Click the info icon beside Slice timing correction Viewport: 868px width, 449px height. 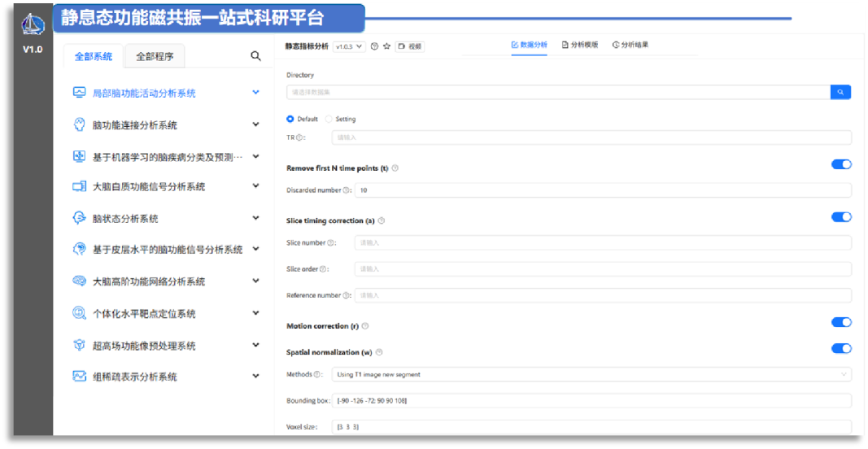coord(382,220)
